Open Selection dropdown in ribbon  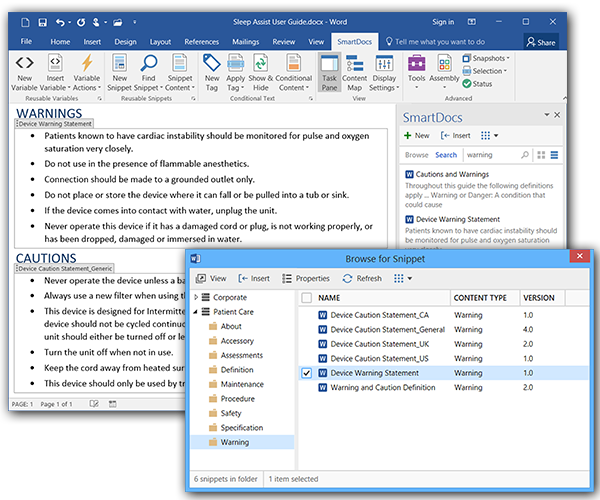484,71
